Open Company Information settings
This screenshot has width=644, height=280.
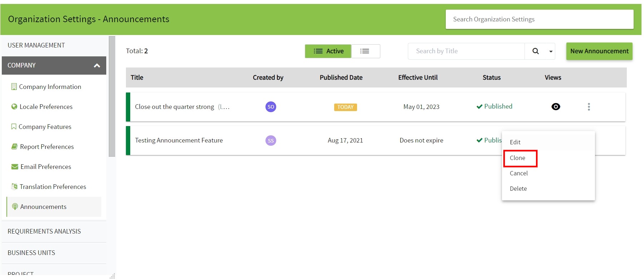tap(50, 87)
